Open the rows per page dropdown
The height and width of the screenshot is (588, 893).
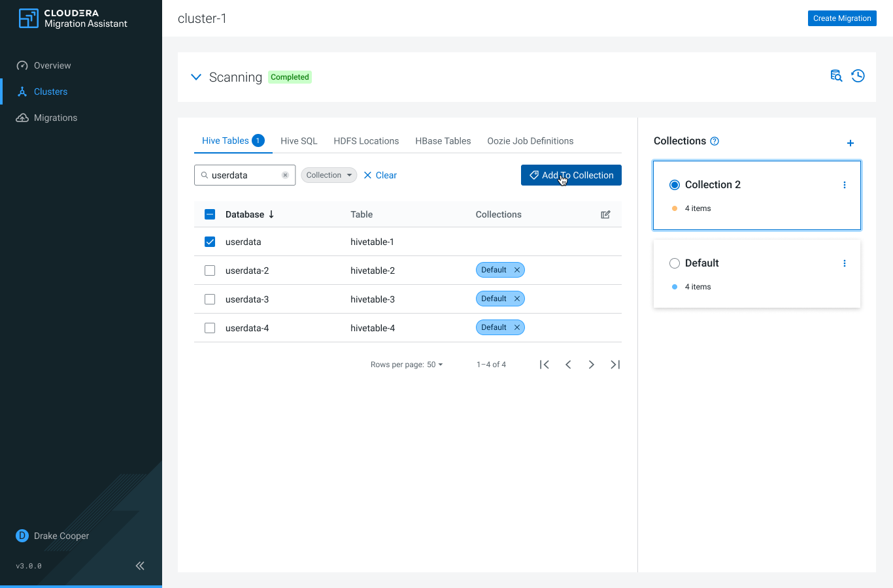(435, 365)
